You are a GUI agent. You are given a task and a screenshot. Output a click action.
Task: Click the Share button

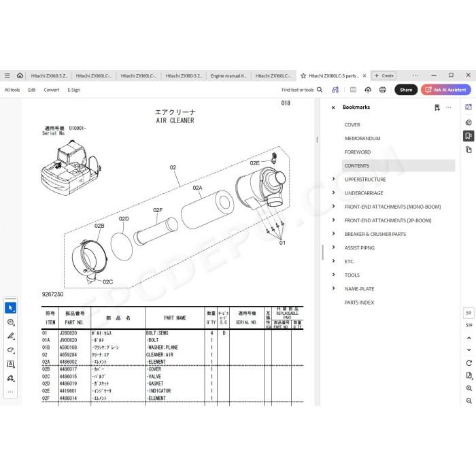point(406,90)
